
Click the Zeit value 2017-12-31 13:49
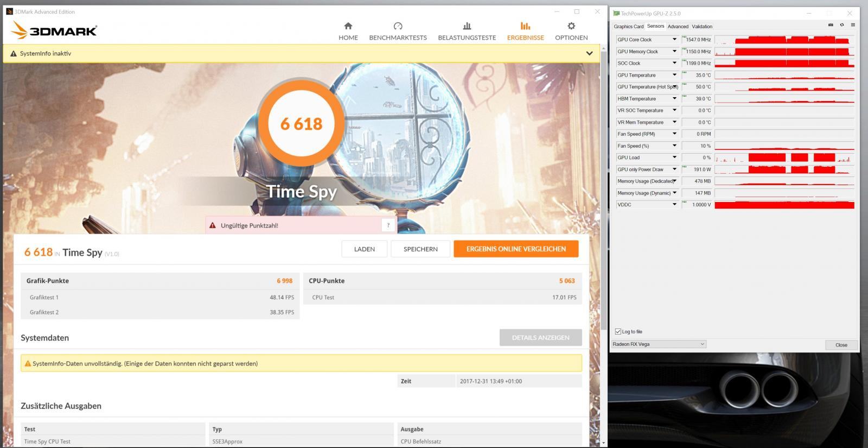pos(491,381)
